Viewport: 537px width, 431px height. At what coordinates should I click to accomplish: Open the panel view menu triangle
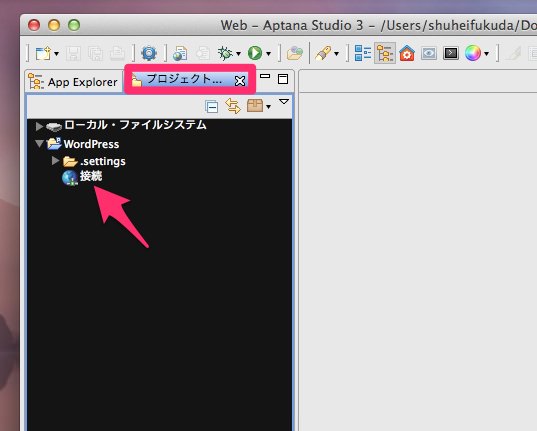pyautogui.click(x=284, y=101)
